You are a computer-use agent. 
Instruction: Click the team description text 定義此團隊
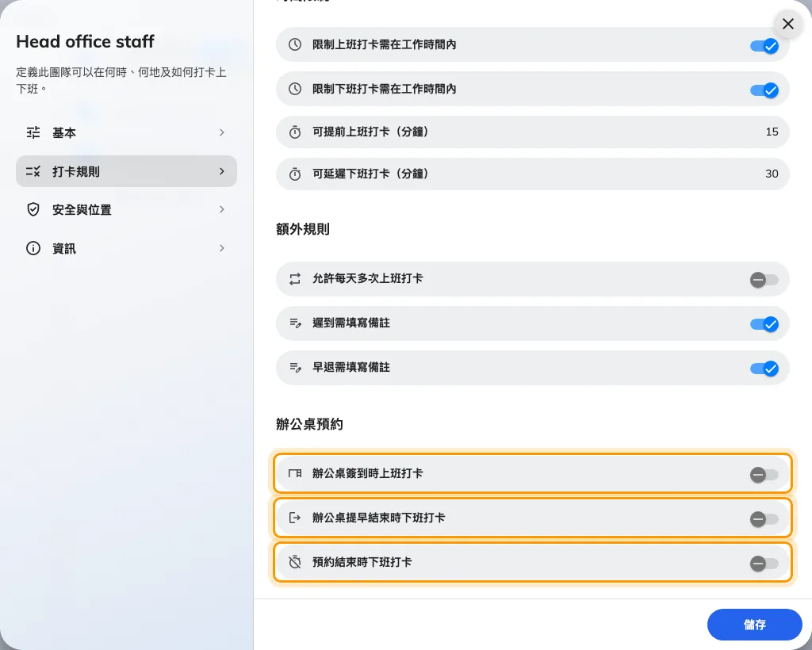click(121, 80)
